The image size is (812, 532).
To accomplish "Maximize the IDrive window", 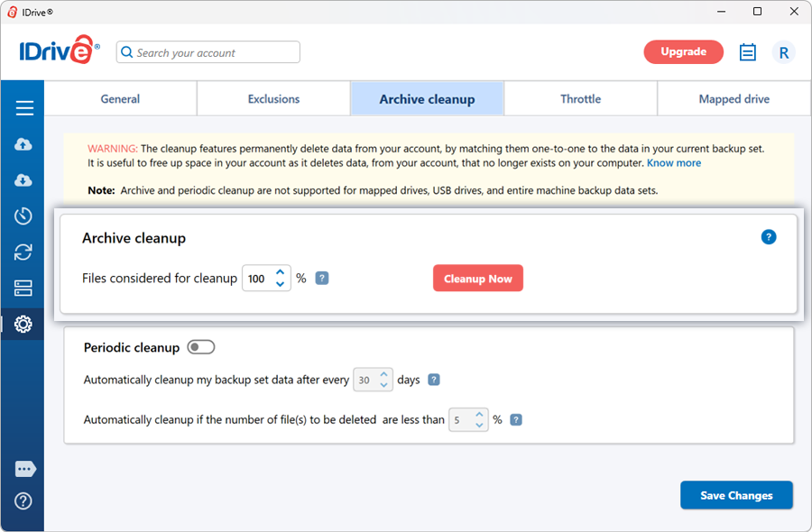I will [x=757, y=12].
